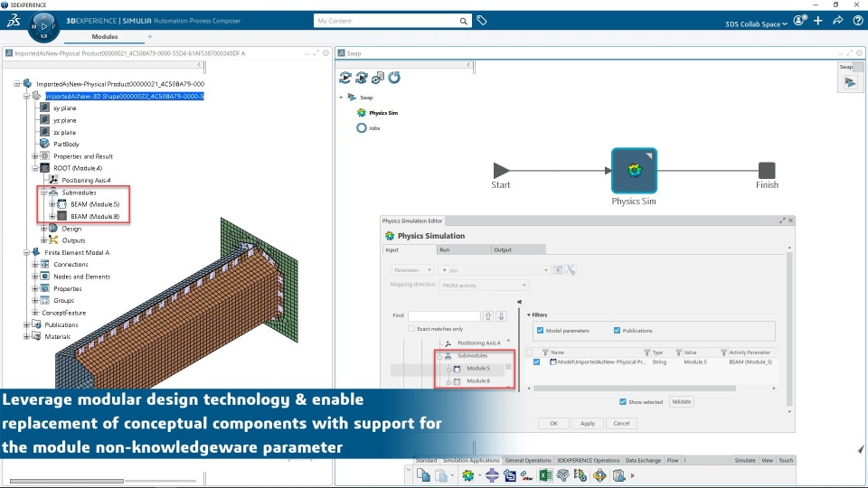Open the compass play button
The width and height of the screenshot is (868, 488).
(x=43, y=26)
